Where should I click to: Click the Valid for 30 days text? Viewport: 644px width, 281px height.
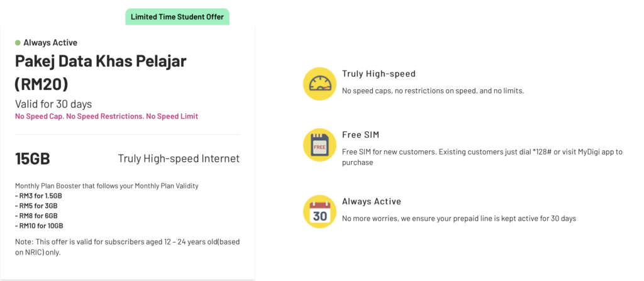point(53,104)
